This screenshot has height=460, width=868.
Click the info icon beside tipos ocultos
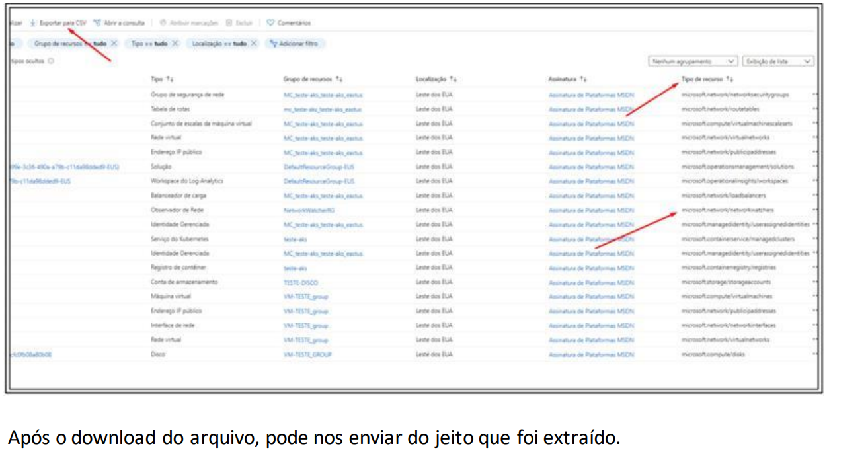[52, 61]
